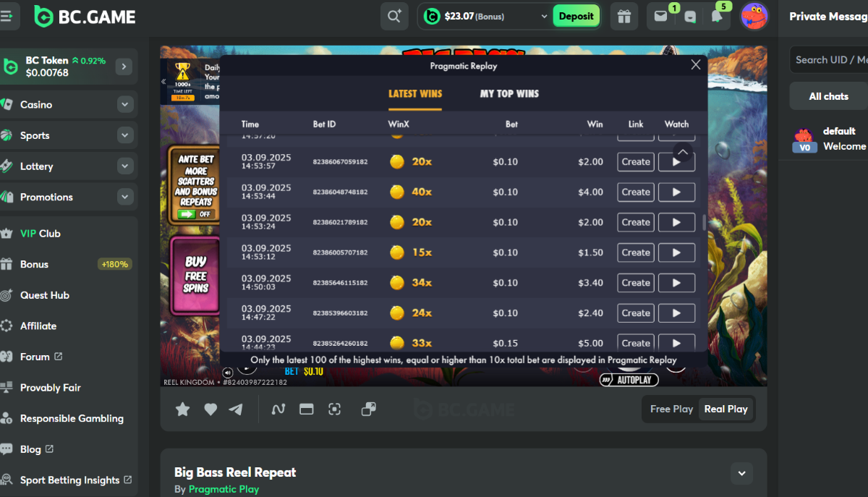Share game via paper plane icon
Image resolution: width=868 pixels, height=497 pixels.
pos(236,409)
